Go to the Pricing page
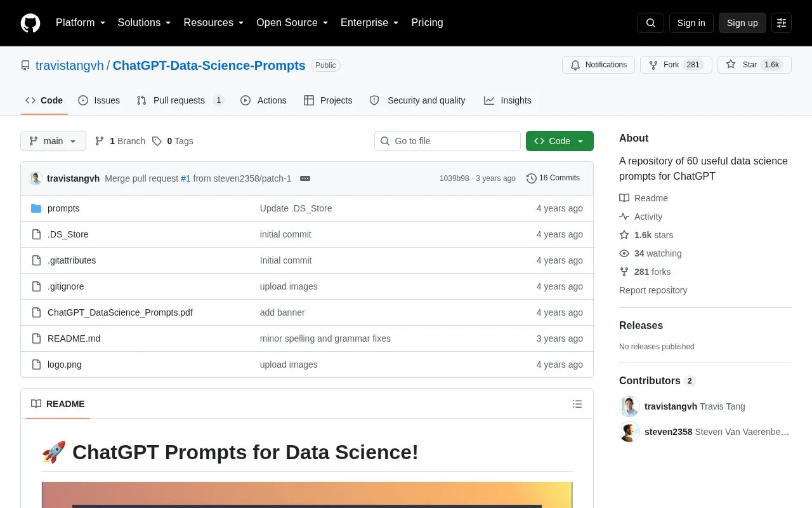 [427, 23]
